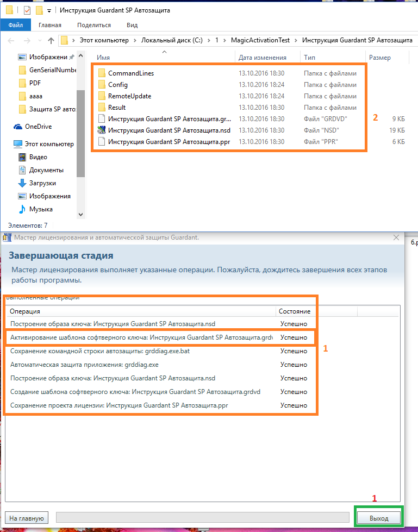Click the properties checkmark icon in title bar

[x=27, y=10]
